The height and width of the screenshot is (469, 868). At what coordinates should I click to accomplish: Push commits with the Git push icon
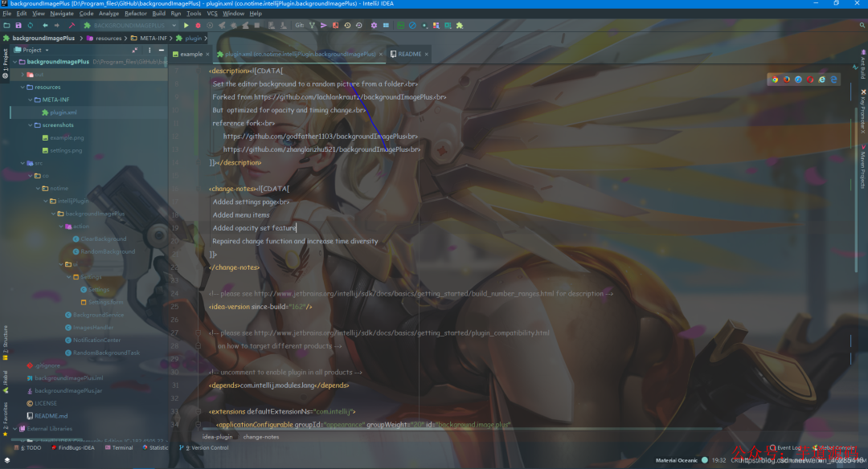(324, 25)
